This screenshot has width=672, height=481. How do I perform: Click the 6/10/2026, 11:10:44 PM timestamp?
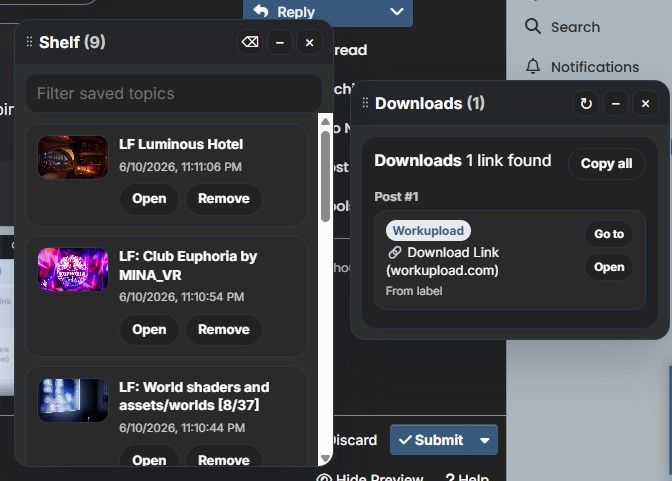[x=182, y=427]
